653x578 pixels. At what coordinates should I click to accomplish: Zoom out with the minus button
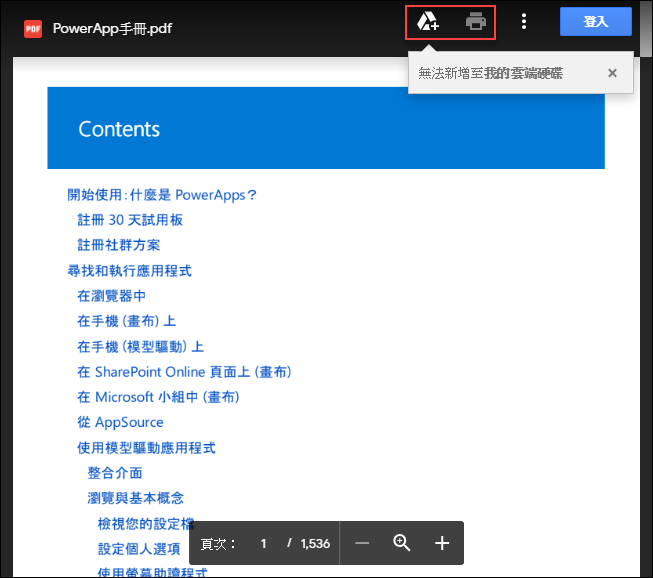pos(362,543)
